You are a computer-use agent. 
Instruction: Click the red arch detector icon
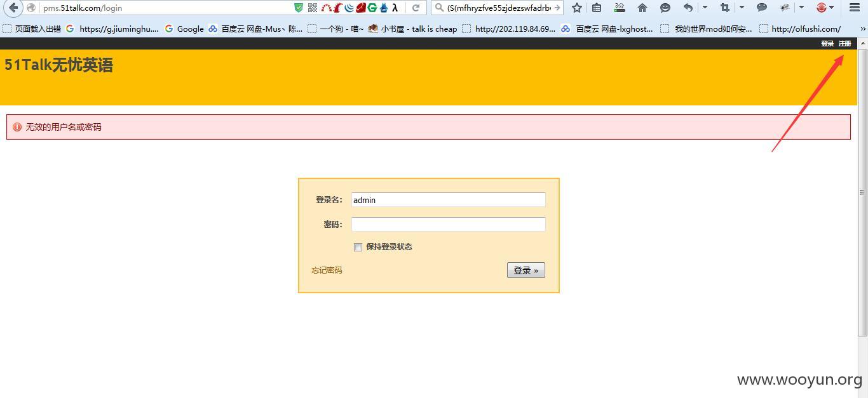(327, 8)
